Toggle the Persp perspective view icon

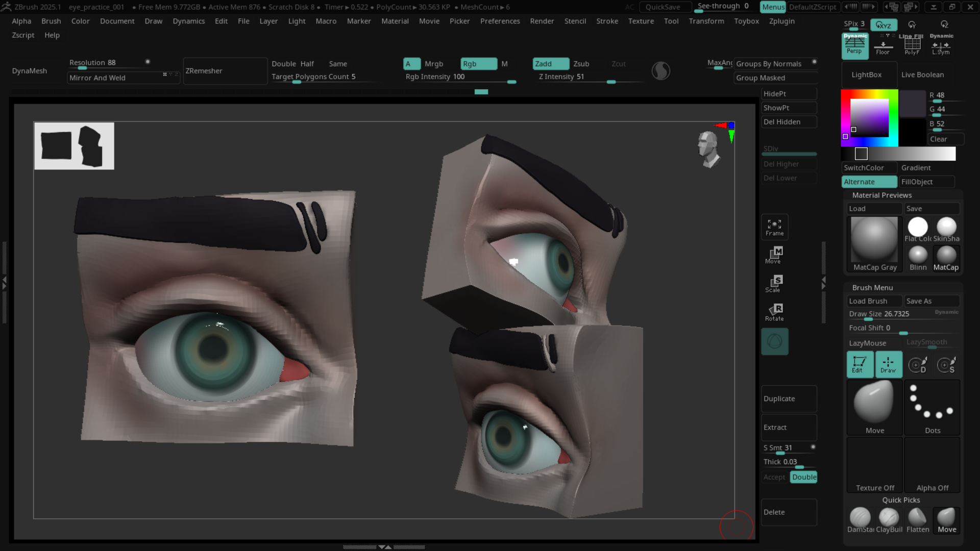(854, 46)
